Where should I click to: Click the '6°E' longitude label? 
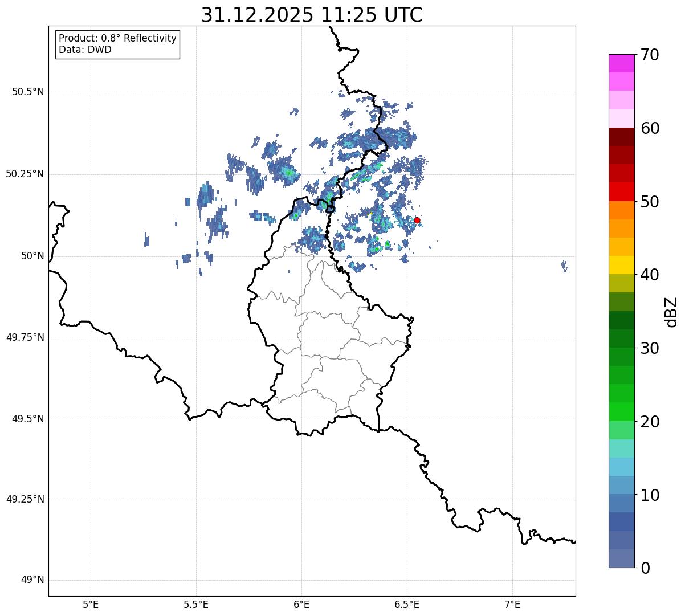(301, 604)
